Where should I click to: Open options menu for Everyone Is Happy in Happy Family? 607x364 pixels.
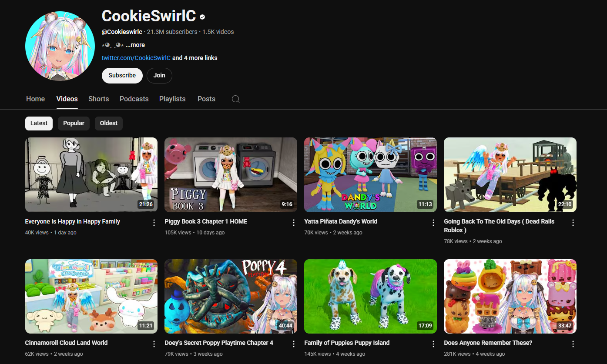(154, 223)
